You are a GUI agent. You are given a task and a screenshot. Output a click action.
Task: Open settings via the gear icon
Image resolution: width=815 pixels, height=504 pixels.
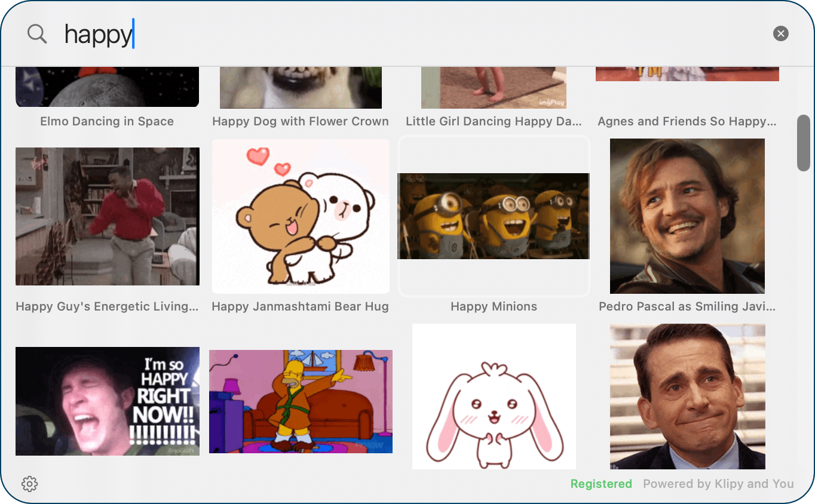pyautogui.click(x=30, y=484)
